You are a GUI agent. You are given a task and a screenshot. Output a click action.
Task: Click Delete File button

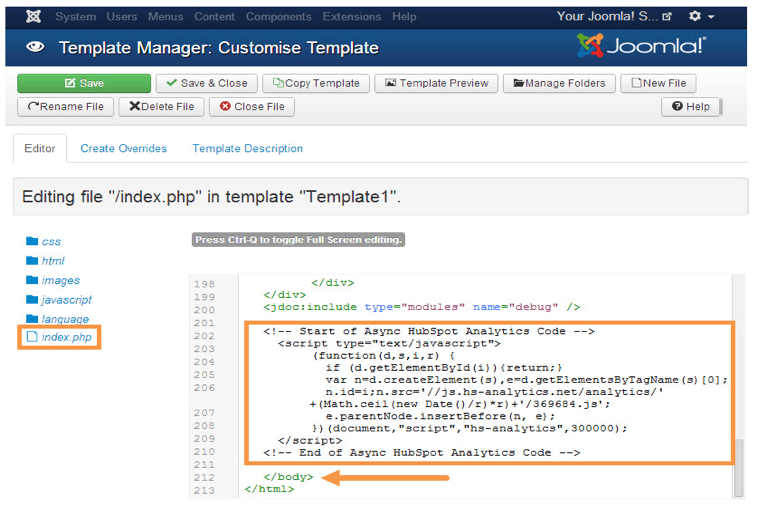pyautogui.click(x=161, y=107)
